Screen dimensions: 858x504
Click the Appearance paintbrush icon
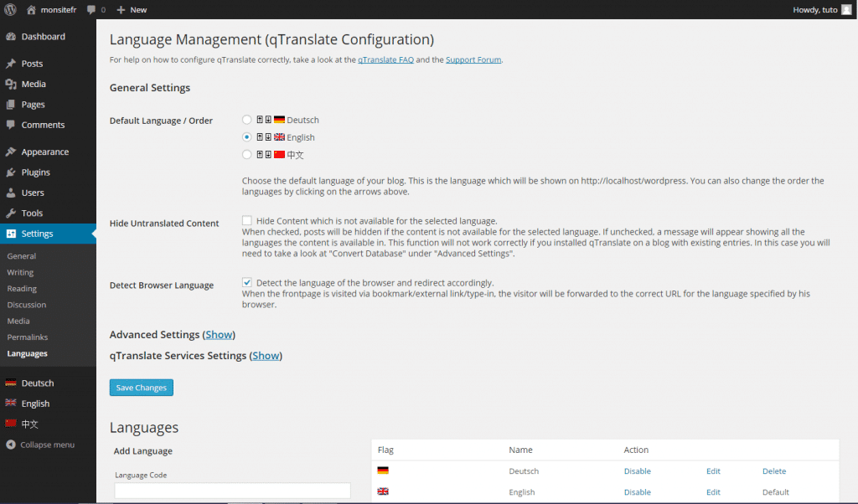point(11,152)
